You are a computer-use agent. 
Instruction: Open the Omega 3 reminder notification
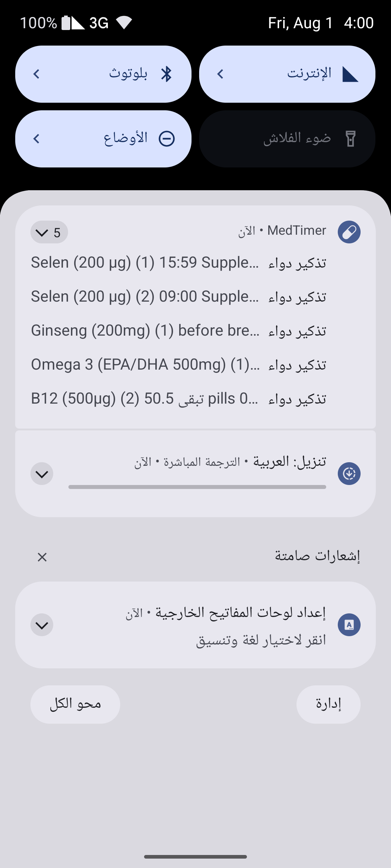point(178,365)
